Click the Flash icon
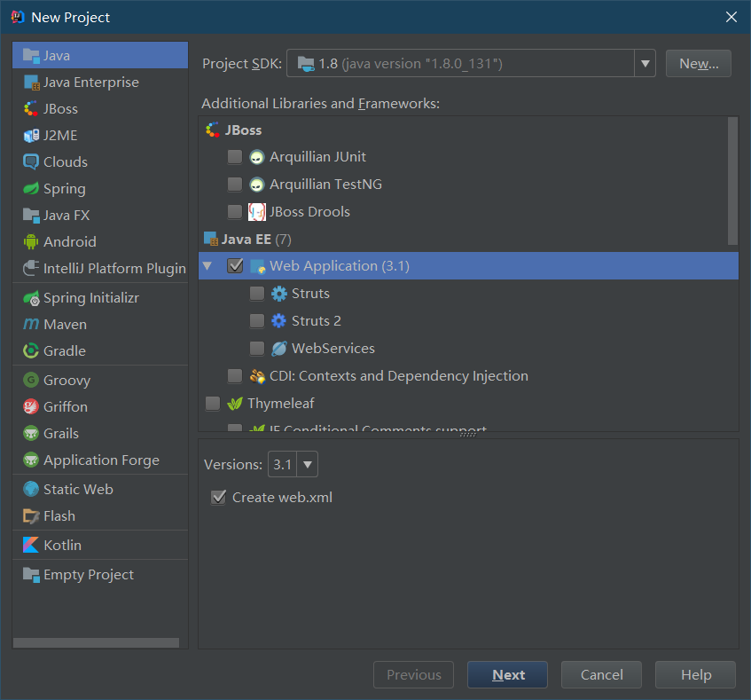 (x=31, y=516)
